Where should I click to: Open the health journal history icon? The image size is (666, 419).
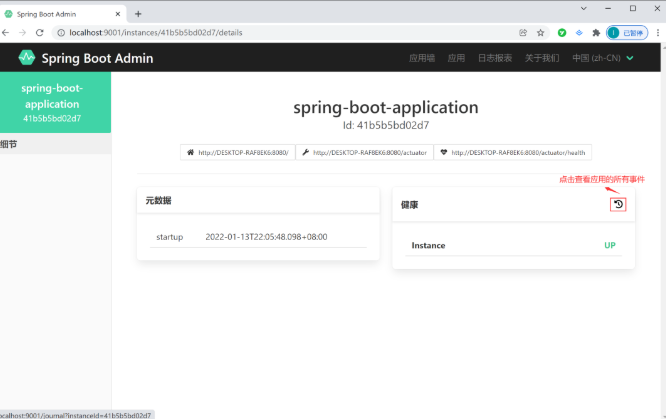618,204
